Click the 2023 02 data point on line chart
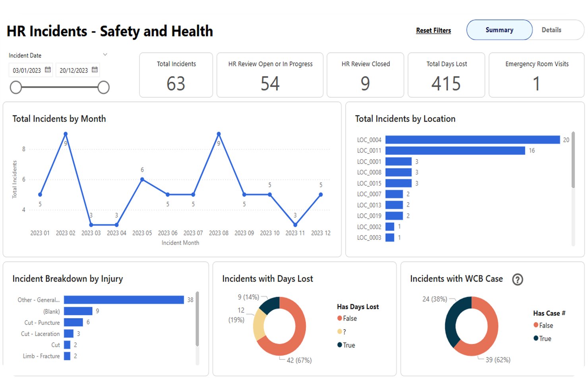This screenshot has height=392, width=588. 66,134
